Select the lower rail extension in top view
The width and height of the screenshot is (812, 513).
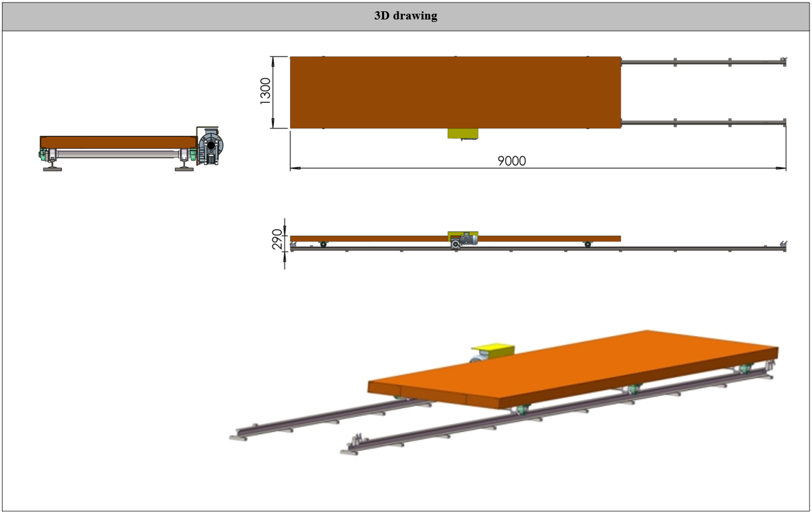[x=703, y=122]
